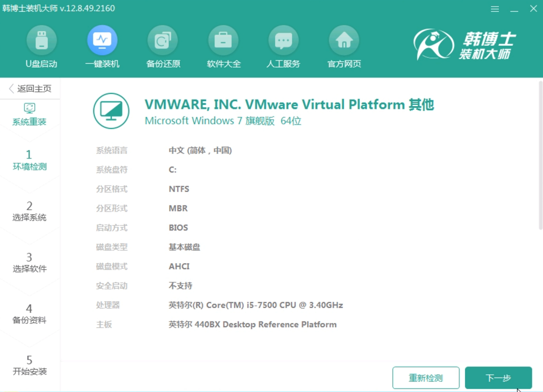Click the computer monitor icon beside VMware title
This screenshot has height=392, width=543.
[x=111, y=111]
